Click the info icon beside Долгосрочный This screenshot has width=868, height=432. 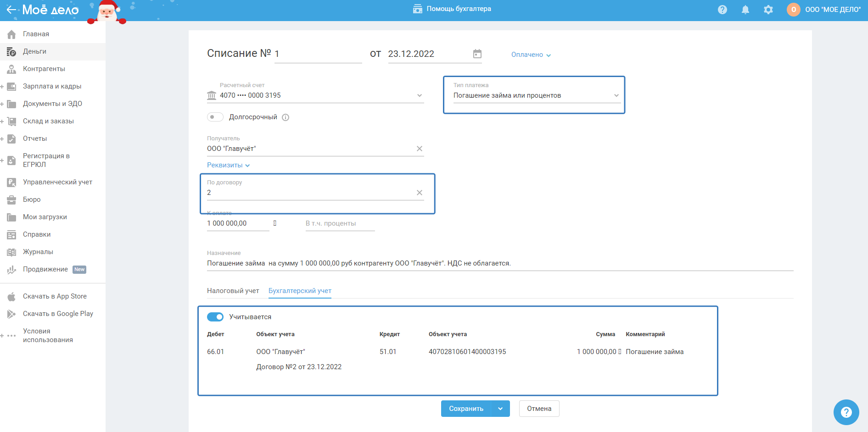pos(286,117)
